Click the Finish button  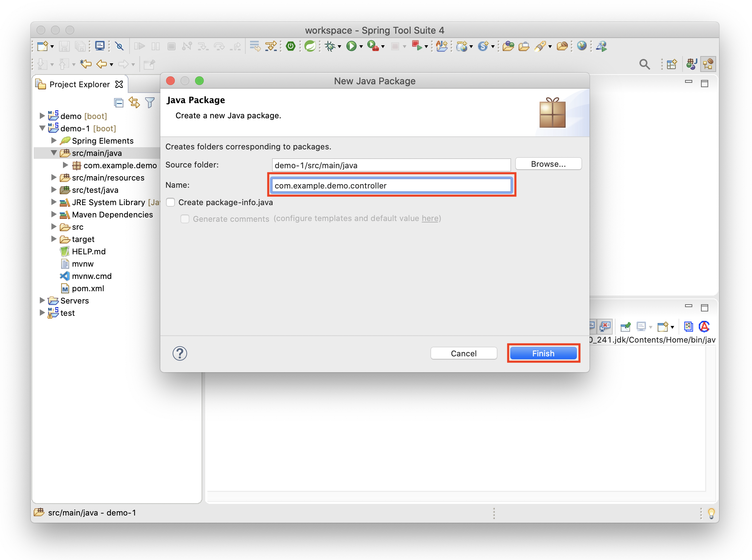pyautogui.click(x=543, y=353)
